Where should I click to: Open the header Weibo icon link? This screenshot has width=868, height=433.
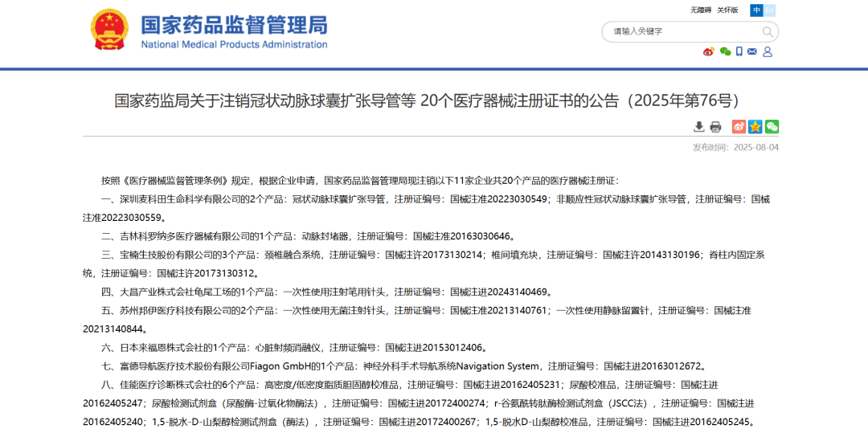click(709, 52)
